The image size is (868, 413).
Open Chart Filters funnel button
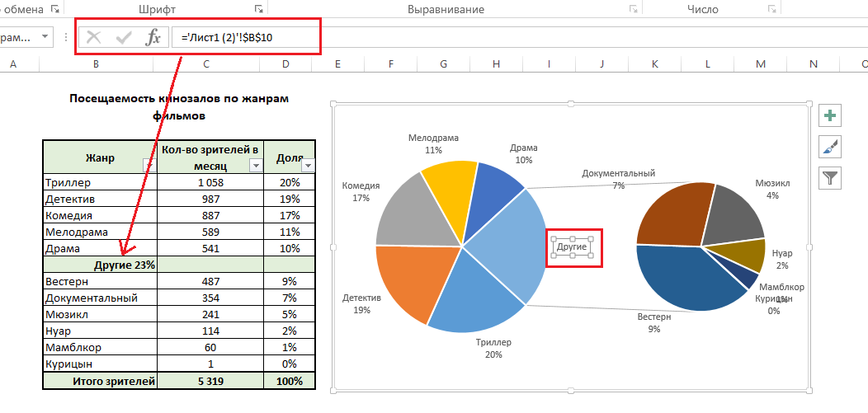(830, 178)
